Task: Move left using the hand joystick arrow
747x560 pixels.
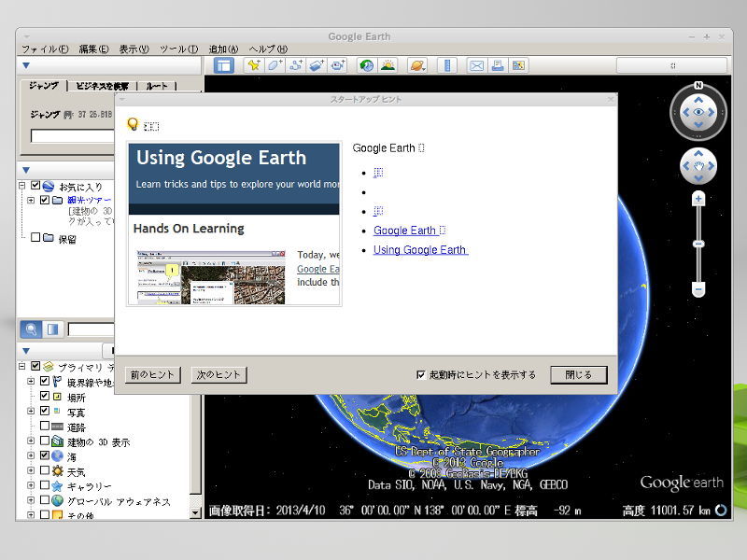Action: pos(686,166)
